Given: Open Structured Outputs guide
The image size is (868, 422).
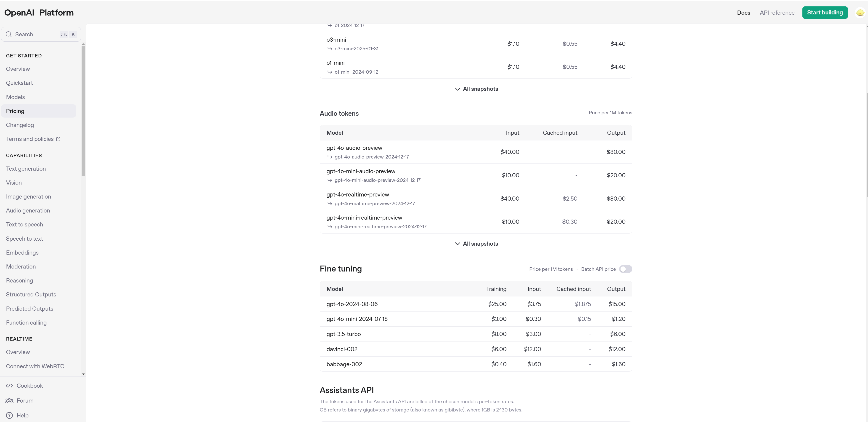Looking at the screenshot, I should tap(31, 295).
